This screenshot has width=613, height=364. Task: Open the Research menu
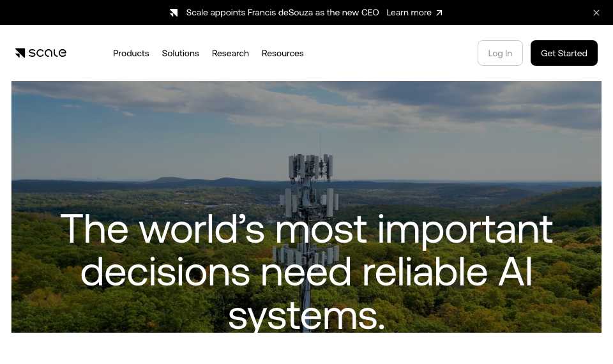(231, 53)
